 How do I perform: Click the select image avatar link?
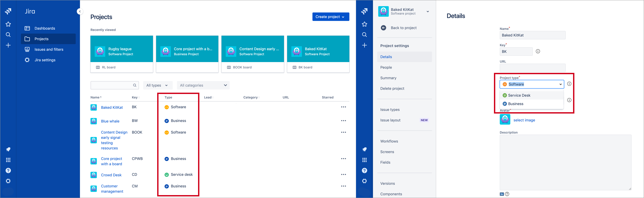(x=524, y=120)
